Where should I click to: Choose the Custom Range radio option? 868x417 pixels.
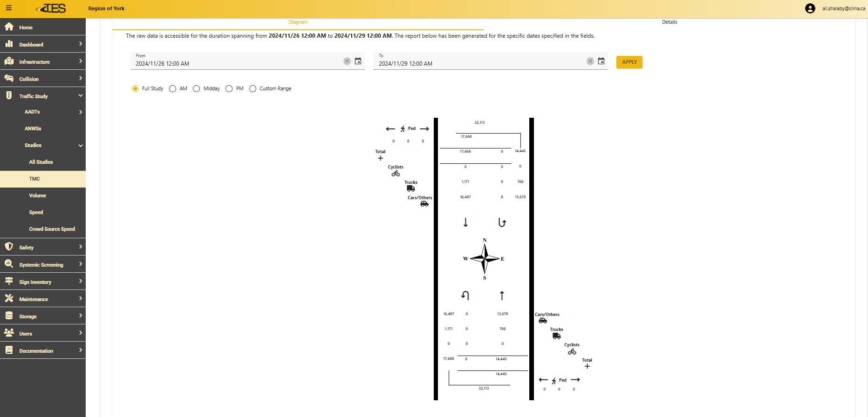tap(253, 88)
